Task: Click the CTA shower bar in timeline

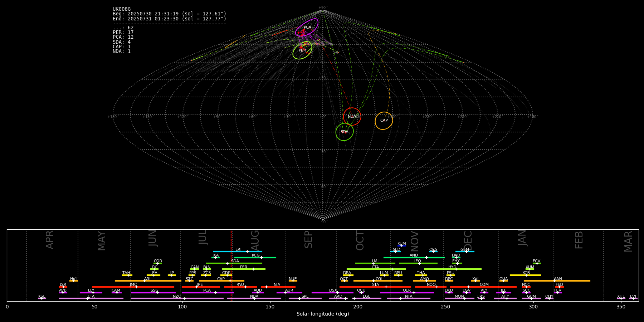Action: [376, 269]
